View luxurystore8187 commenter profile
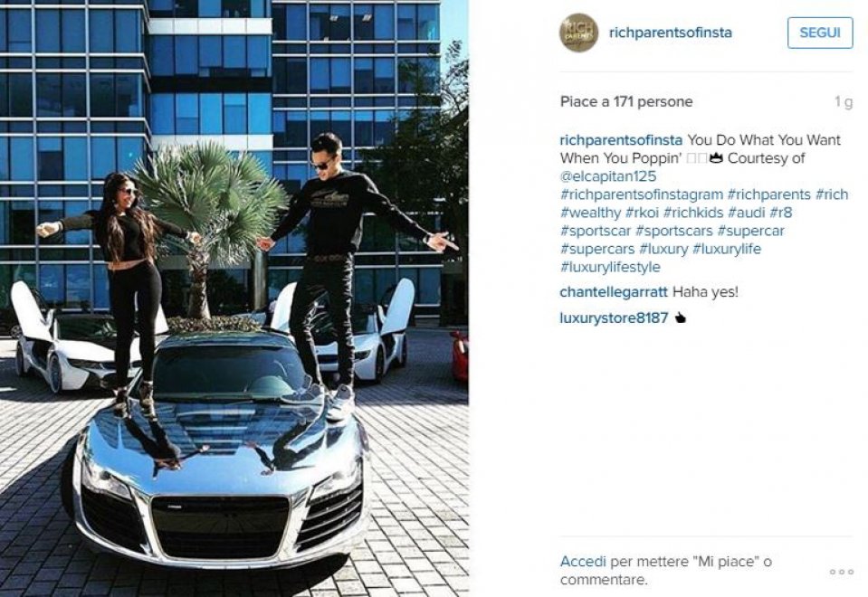Screen dimensions: 868x597 tap(614, 318)
